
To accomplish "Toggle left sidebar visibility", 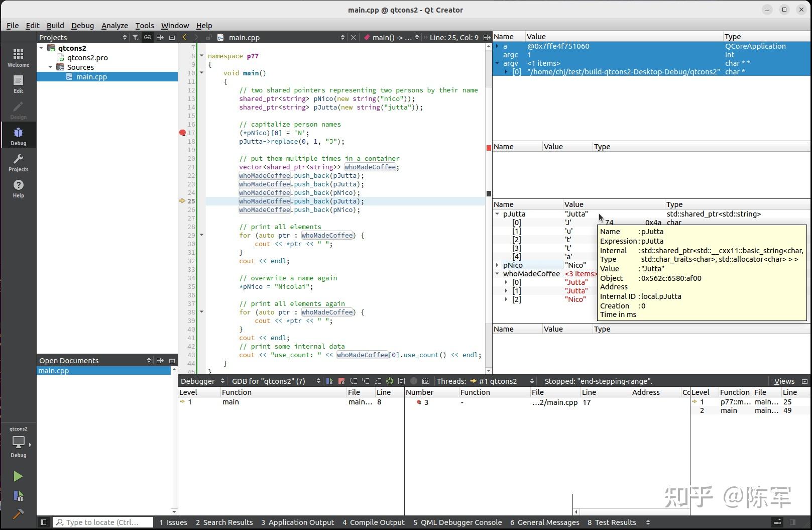I will click(44, 522).
